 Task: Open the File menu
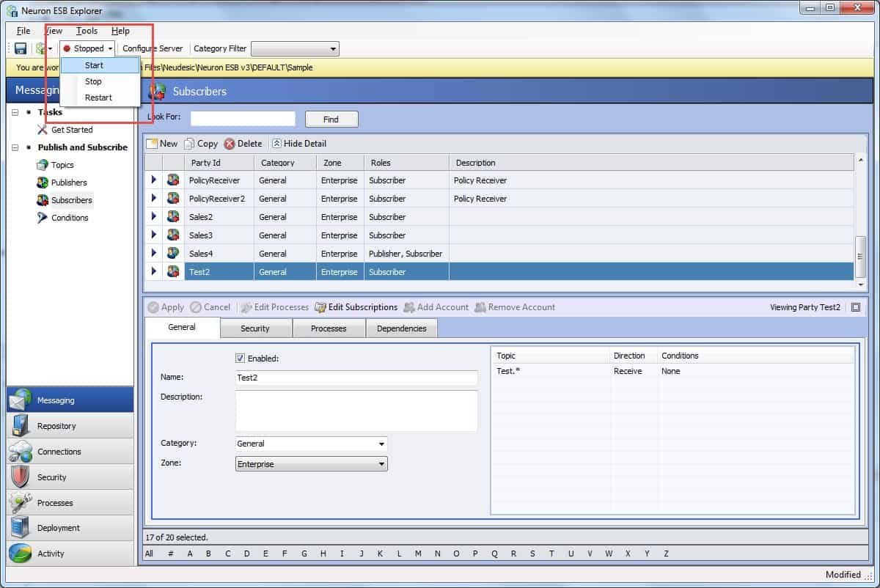tap(23, 31)
